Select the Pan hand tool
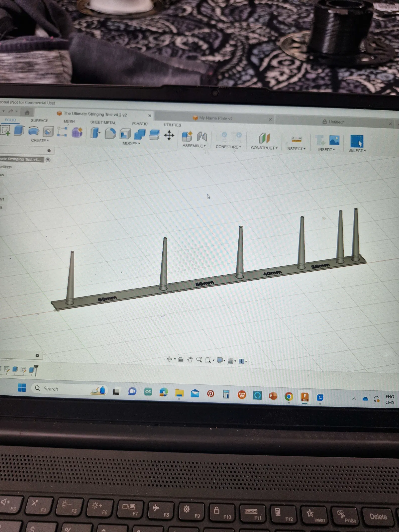The image size is (399, 532). (x=190, y=359)
